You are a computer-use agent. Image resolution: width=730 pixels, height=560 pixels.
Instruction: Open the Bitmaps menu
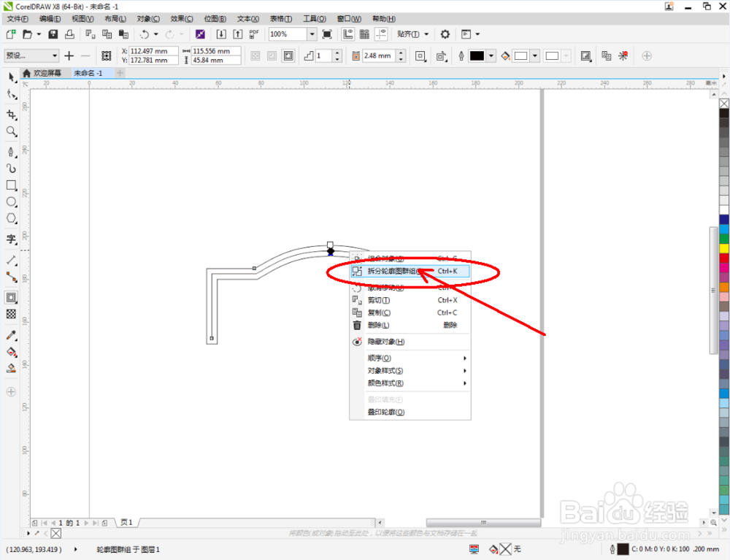[x=215, y=19]
